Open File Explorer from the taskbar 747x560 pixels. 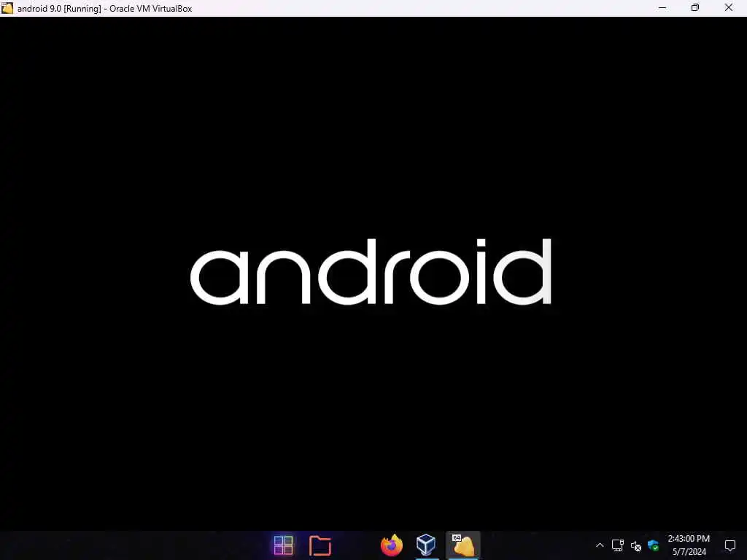(320, 545)
